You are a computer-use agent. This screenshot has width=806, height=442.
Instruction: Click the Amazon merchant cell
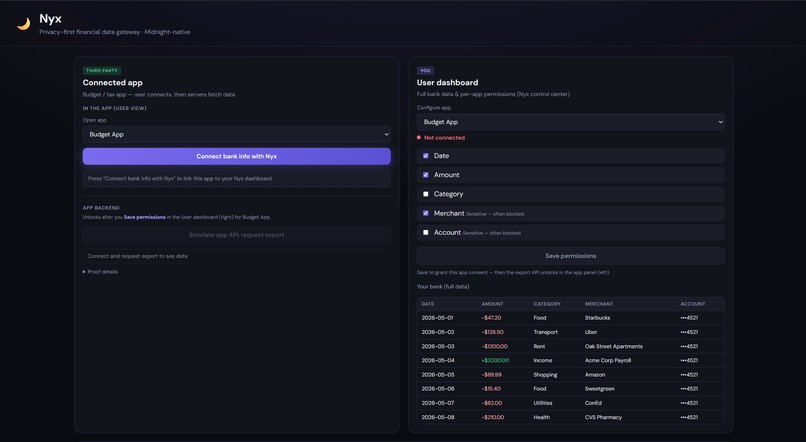tap(595, 375)
